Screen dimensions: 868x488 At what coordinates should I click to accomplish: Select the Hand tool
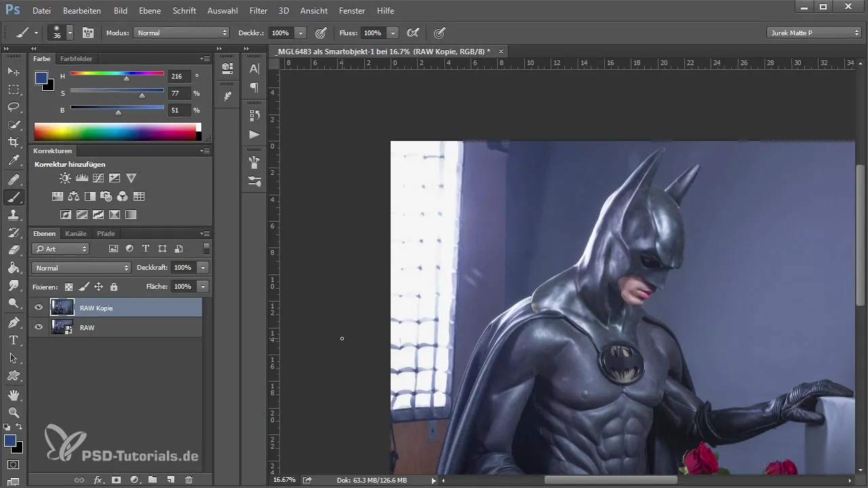(x=14, y=394)
